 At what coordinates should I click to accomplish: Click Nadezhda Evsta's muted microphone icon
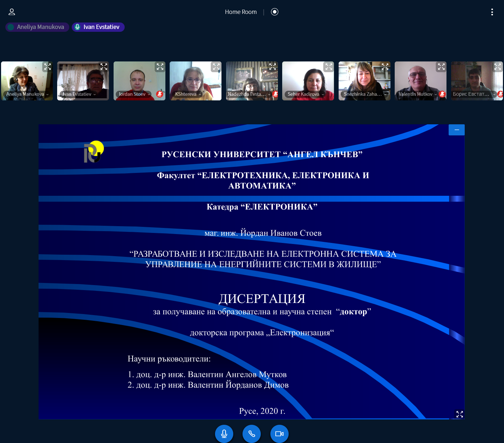[275, 94]
